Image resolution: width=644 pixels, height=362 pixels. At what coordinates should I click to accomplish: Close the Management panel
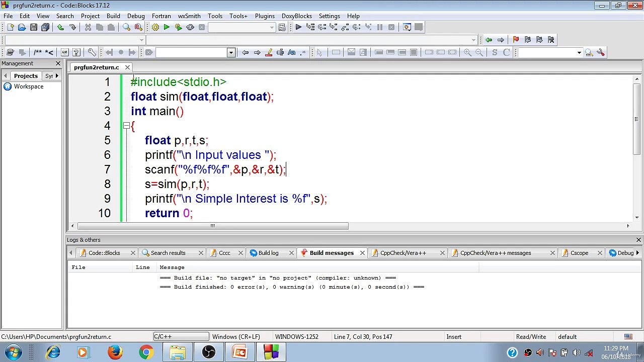[58, 63]
